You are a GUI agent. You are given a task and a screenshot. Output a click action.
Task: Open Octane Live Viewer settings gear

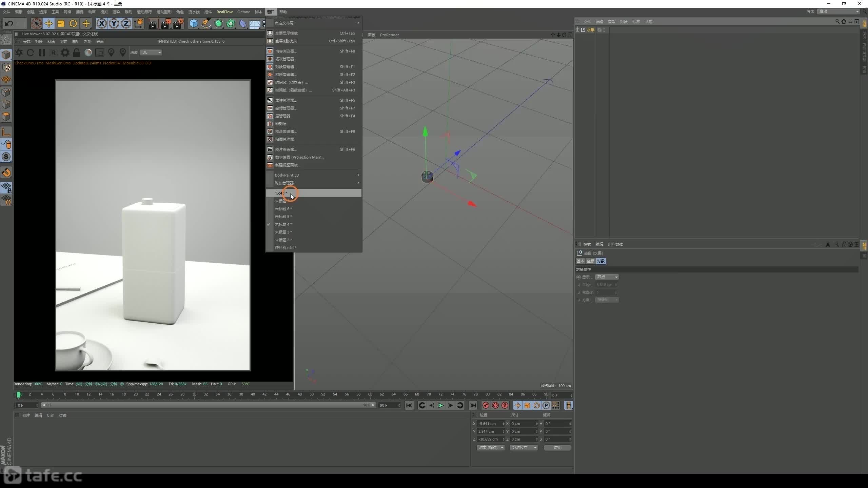(x=65, y=53)
